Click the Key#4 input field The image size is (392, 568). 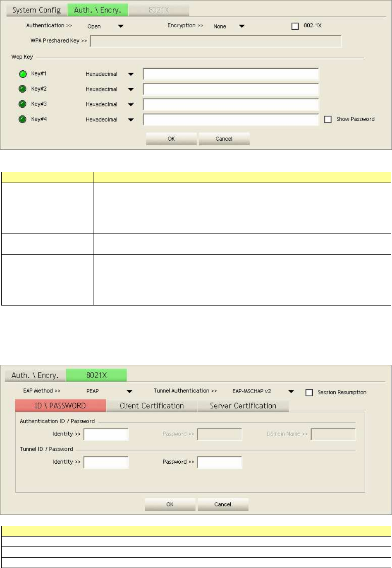pos(231,120)
